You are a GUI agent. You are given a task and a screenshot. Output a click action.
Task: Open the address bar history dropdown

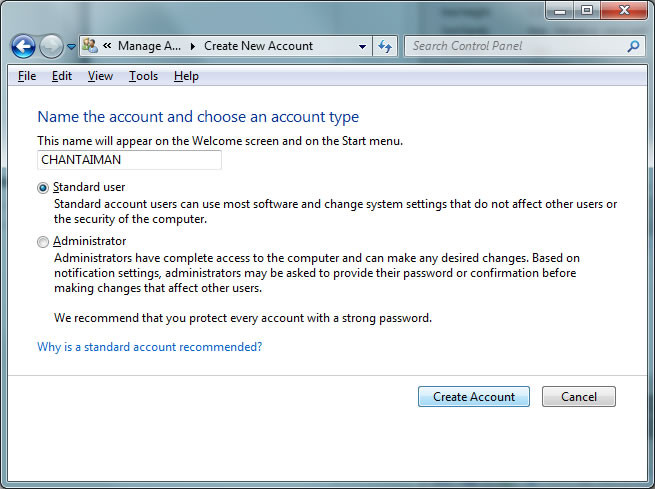click(362, 46)
